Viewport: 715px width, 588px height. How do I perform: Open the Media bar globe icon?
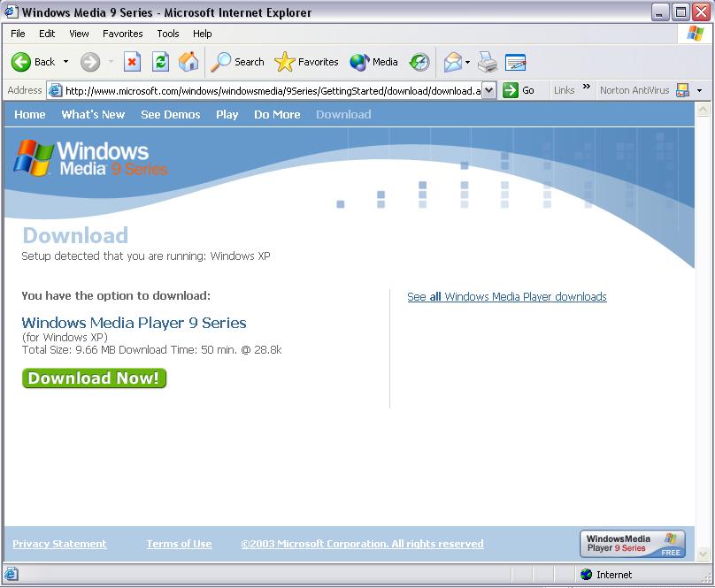pos(359,62)
